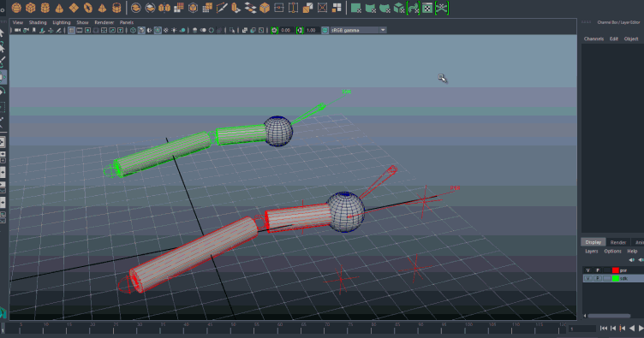The height and width of the screenshot is (338, 644).
Task: Click the Bevel cube shelf icon
Action: 265,8
